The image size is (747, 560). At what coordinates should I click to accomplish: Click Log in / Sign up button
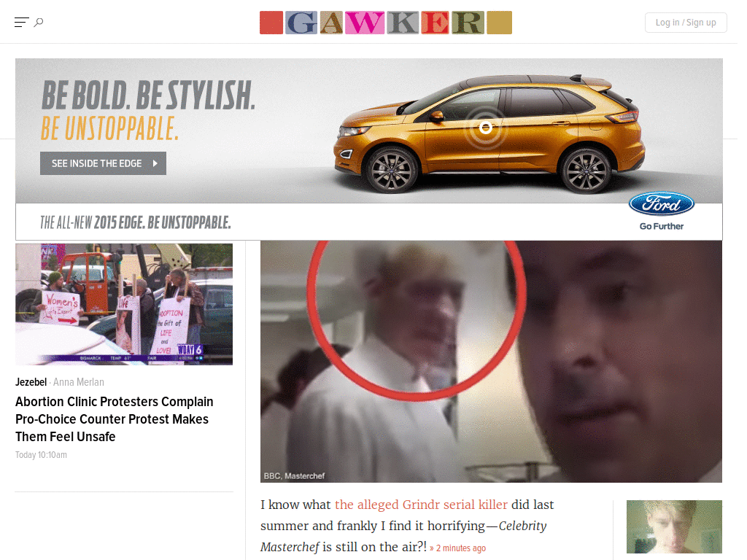pos(686,23)
